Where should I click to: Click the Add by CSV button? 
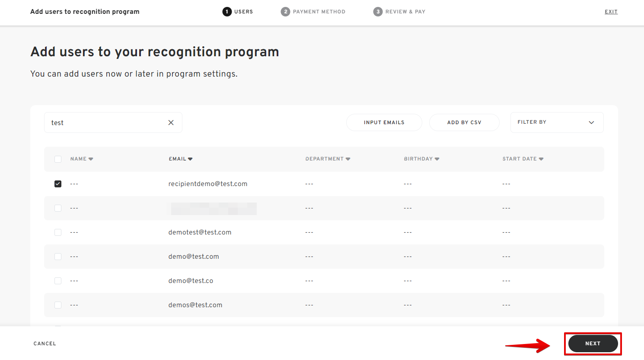tap(464, 122)
